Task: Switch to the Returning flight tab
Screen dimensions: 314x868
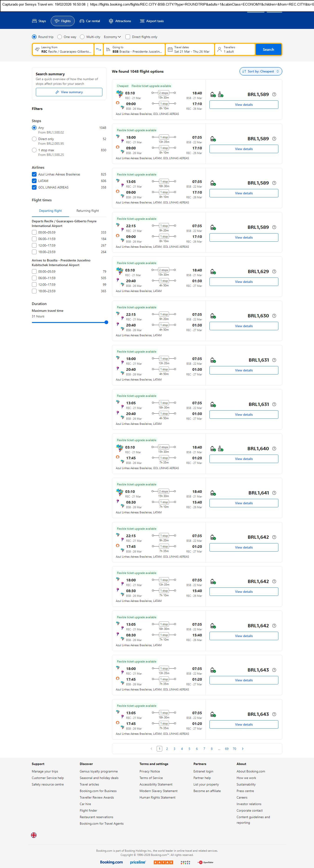Action: [x=88, y=211]
